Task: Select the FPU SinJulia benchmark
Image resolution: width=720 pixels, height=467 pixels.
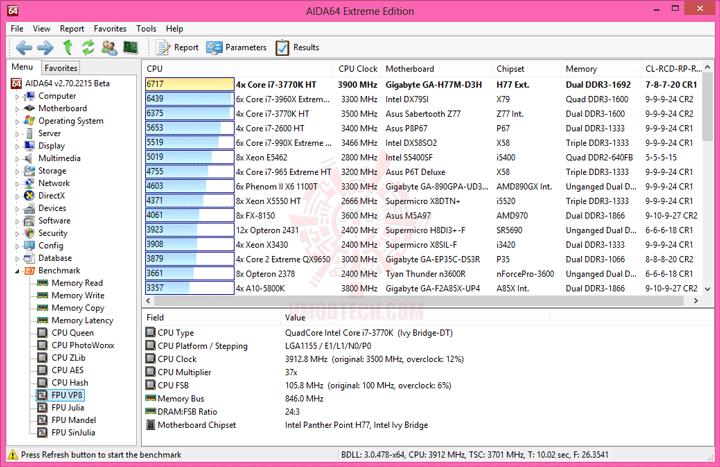Action: tap(73, 432)
